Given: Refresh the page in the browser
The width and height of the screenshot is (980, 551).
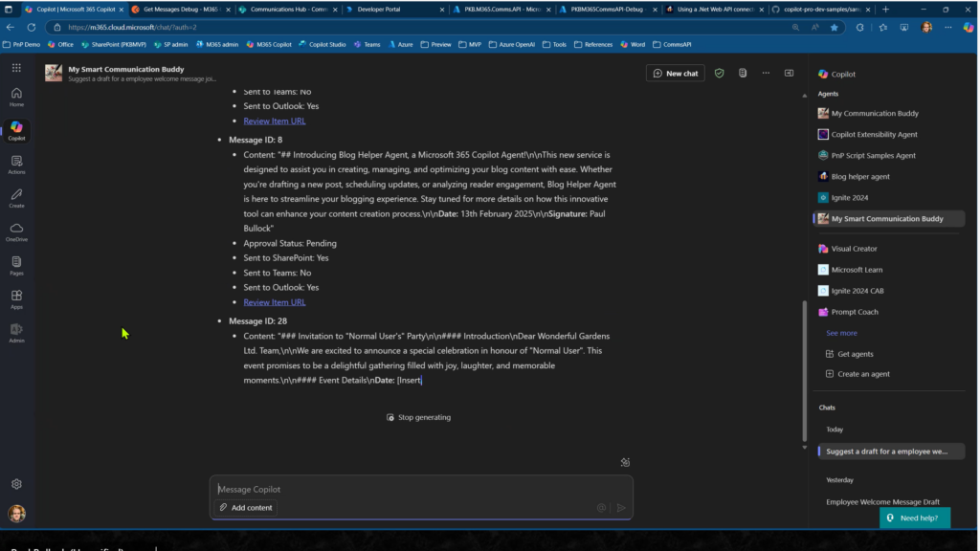Looking at the screenshot, I should tap(32, 28).
